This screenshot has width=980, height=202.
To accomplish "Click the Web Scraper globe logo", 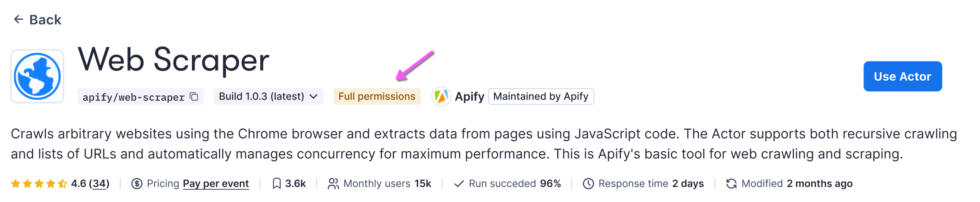I will [37, 76].
